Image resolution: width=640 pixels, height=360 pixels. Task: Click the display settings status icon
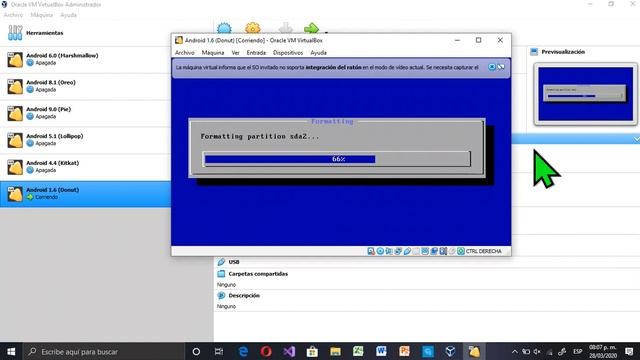coord(425,251)
